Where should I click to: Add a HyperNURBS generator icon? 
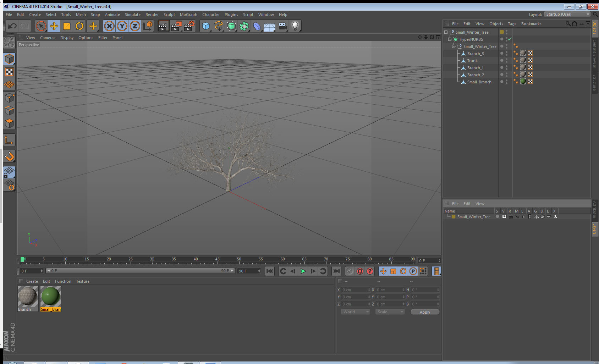click(231, 26)
